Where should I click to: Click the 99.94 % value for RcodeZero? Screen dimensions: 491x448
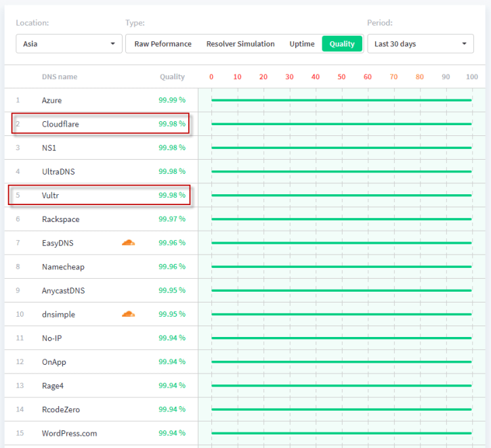[x=172, y=409]
